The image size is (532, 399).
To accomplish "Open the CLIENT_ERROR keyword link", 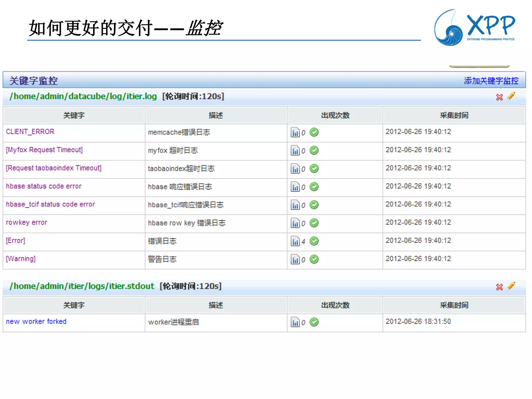I will [30, 132].
